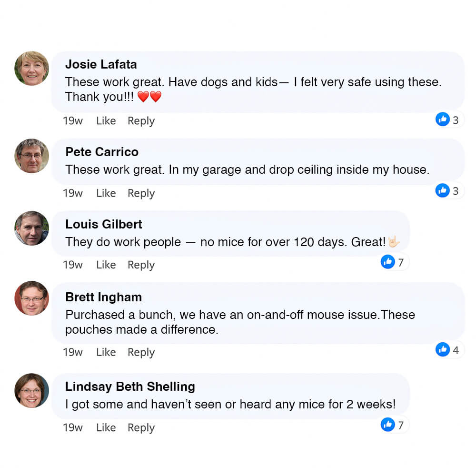Click Louis Gilbert's avatar

click(x=32, y=228)
